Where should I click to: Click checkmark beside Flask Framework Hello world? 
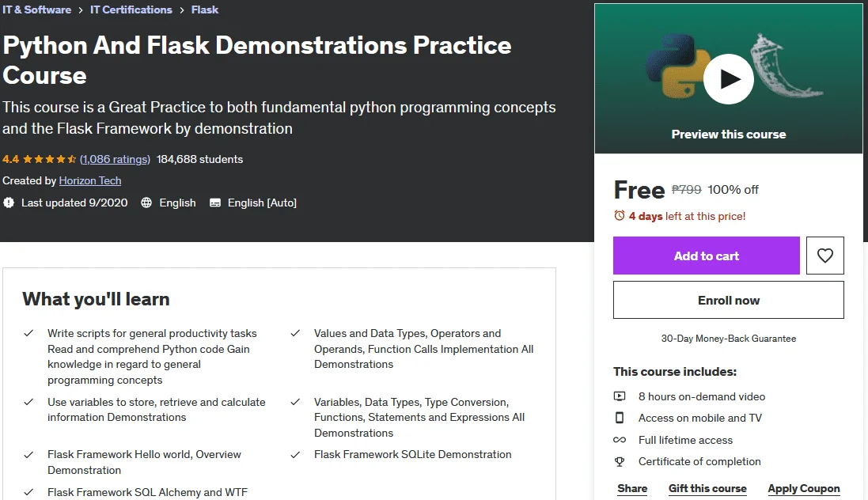tap(28, 454)
